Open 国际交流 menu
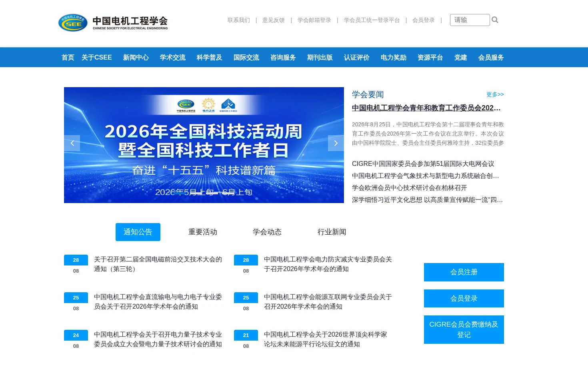Viewport: 588px width, 369px height. pos(246,58)
